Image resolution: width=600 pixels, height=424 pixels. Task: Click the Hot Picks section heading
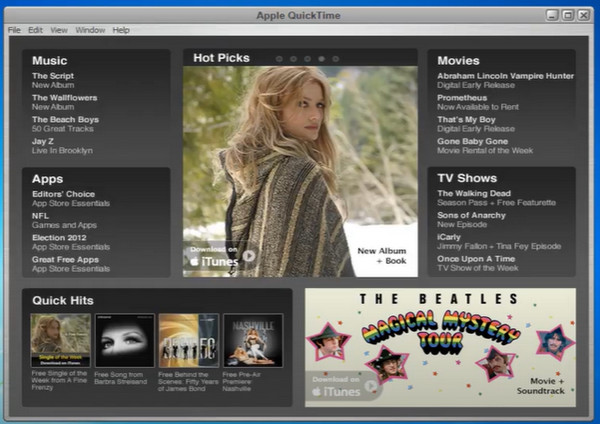(x=221, y=58)
